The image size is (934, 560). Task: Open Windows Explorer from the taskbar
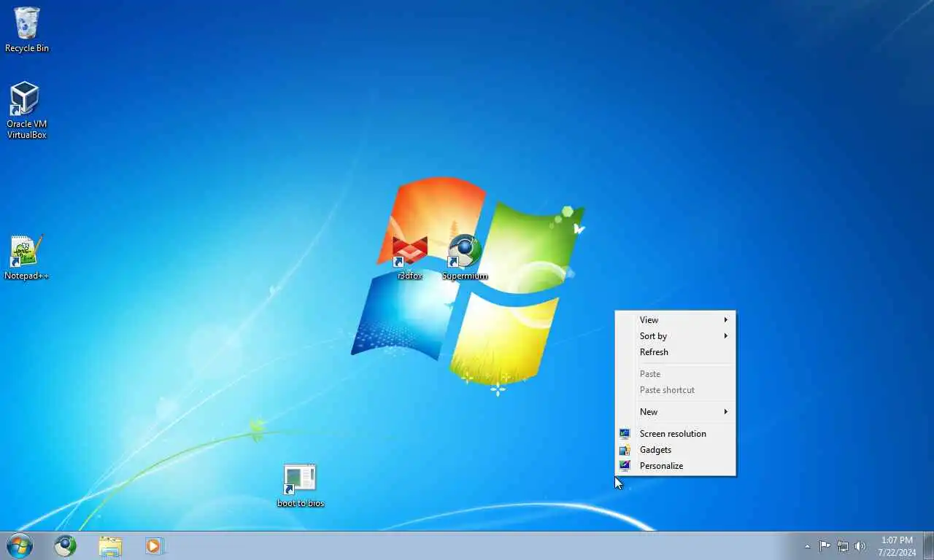(x=110, y=545)
